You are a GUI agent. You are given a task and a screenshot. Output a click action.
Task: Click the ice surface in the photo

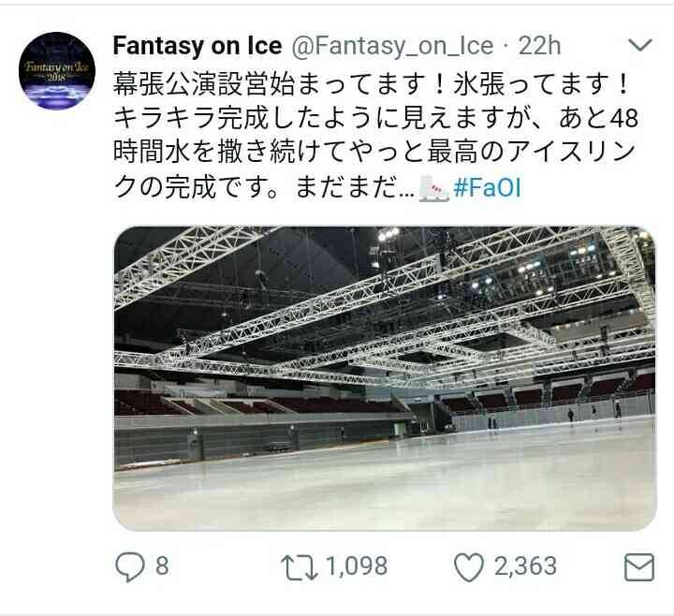point(385,481)
